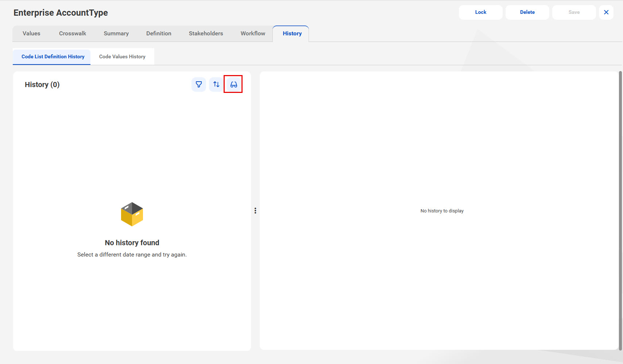Go to the Summary tab
Image resolution: width=623 pixels, height=364 pixels.
(x=116, y=34)
